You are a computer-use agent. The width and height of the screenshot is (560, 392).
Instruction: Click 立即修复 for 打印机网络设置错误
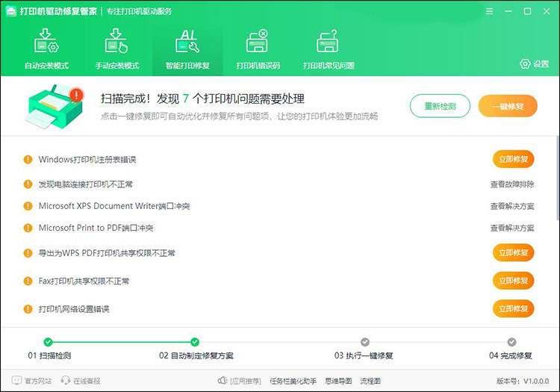click(x=513, y=308)
